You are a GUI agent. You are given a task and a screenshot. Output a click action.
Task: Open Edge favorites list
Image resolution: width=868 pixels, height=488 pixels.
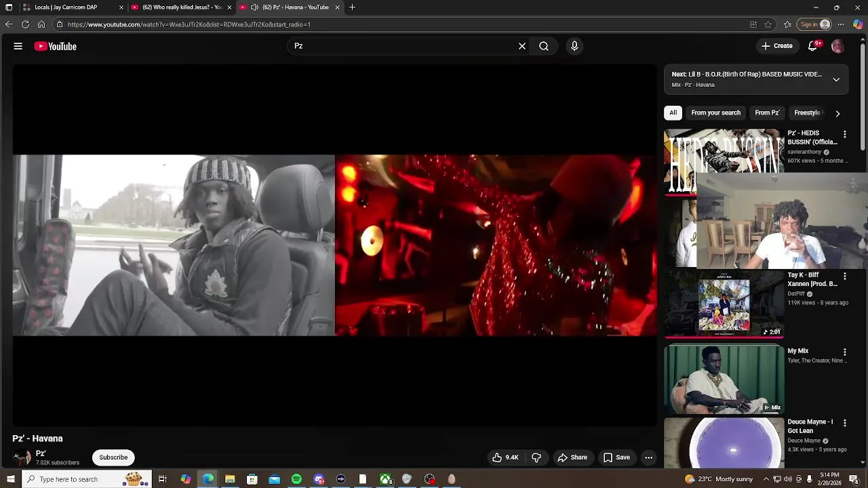tap(787, 24)
